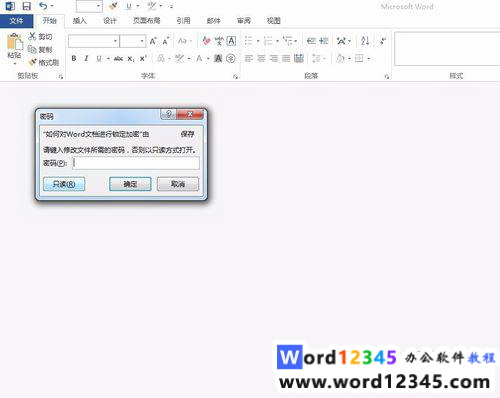
Task: Click the 取消 (Cancel) button in dialog
Action: pyautogui.click(x=178, y=184)
